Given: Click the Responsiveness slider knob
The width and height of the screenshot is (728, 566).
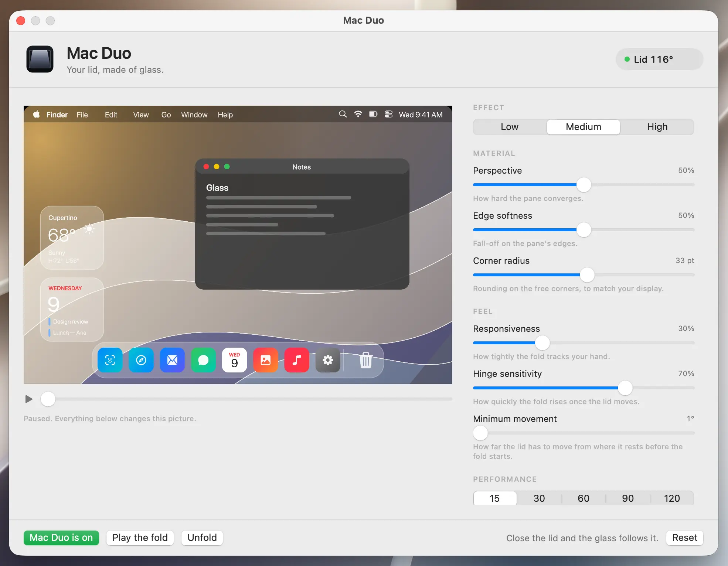Looking at the screenshot, I should tap(542, 343).
